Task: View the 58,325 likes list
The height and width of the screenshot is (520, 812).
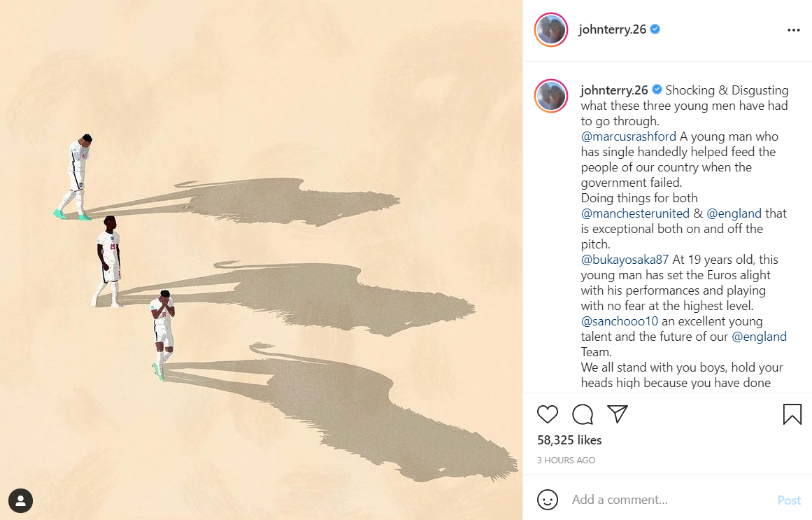Action: pyautogui.click(x=569, y=440)
